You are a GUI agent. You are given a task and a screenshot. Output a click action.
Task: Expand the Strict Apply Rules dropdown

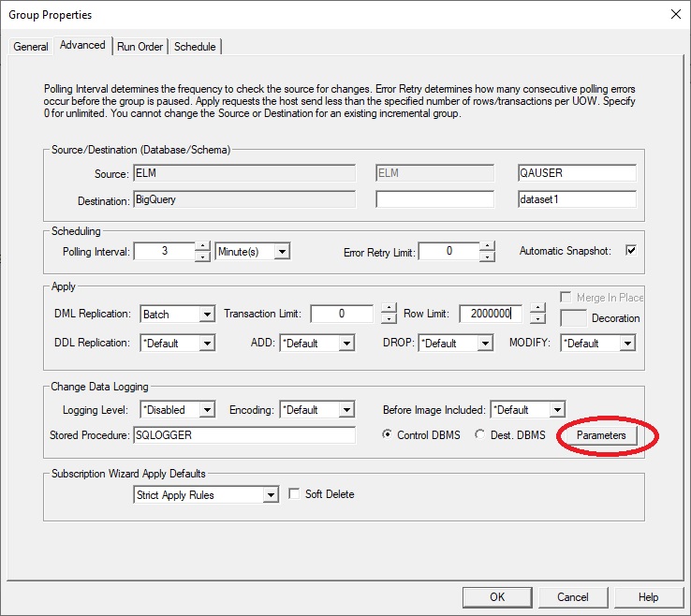point(271,495)
